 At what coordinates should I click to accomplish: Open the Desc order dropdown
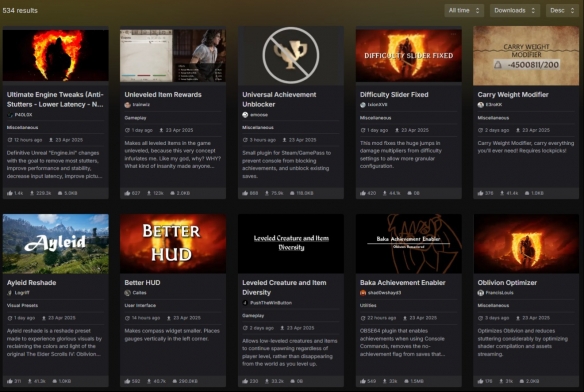562,10
